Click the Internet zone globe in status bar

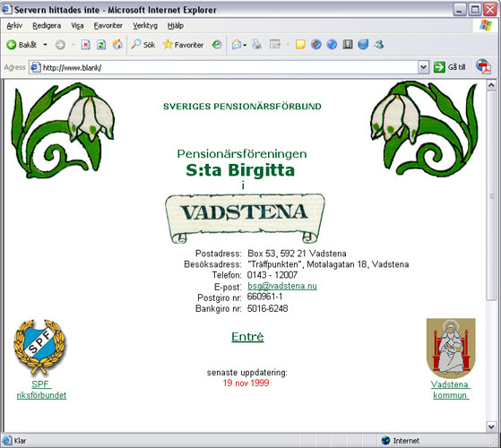(386, 440)
